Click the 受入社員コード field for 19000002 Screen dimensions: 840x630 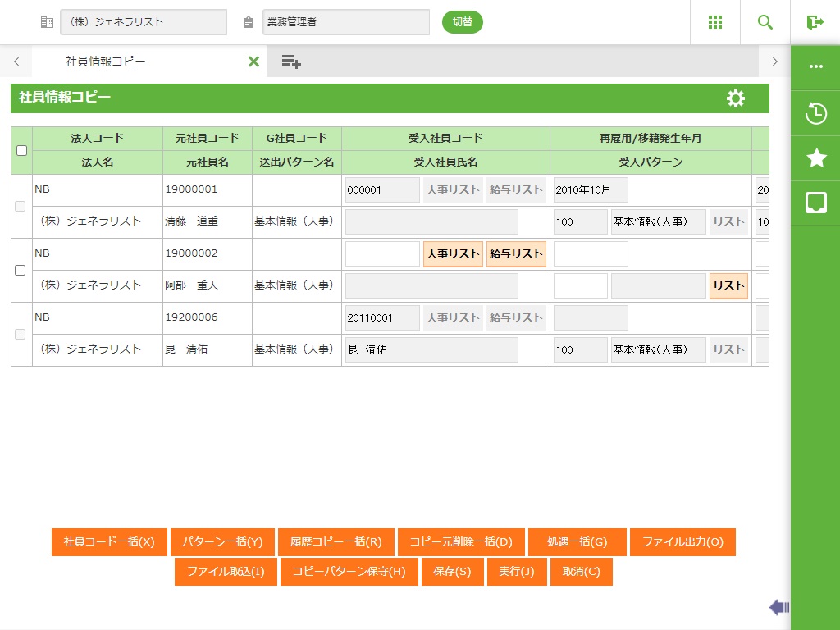pyautogui.click(x=382, y=254)
